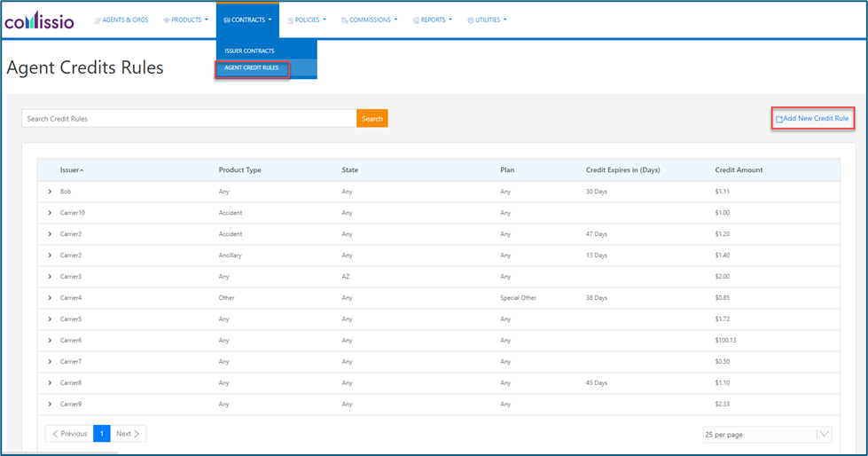
Task: Go to the Next page
Action: tap(129, 434)
